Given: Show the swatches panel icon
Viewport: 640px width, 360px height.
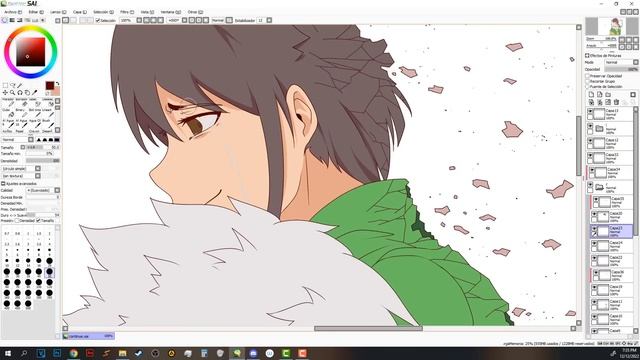Looking at the screenshot, I should 35,20.
